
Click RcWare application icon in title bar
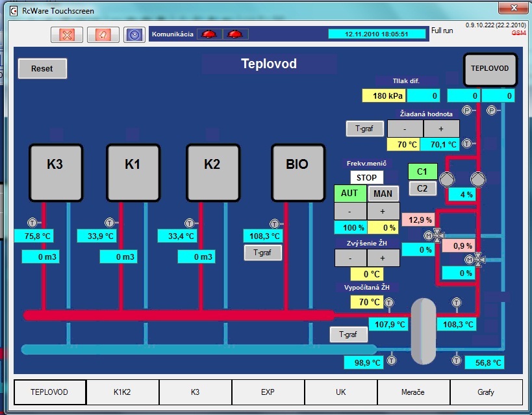click(x=14, y=11)
